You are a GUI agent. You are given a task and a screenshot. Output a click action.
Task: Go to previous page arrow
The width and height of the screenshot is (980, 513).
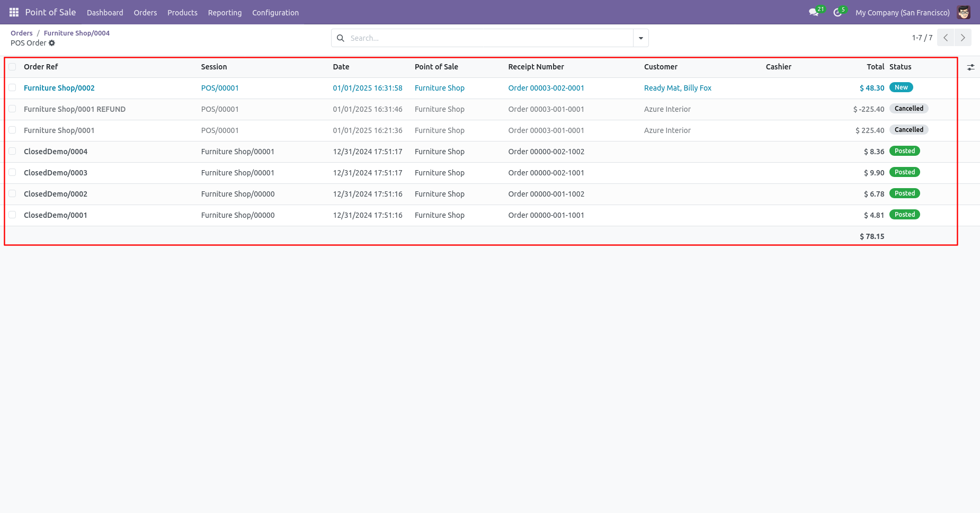pyautogui.click(x=946, y=38)
